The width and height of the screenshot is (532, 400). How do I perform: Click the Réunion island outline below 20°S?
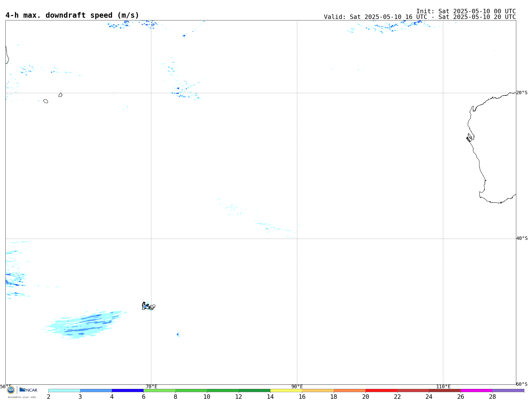coord(46,101)
